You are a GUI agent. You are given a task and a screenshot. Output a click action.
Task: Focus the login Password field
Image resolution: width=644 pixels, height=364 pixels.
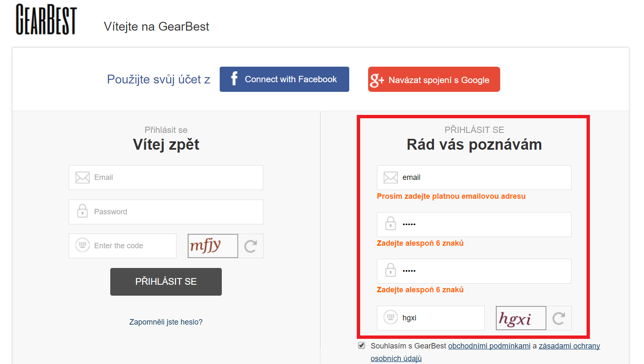[176, 212]
